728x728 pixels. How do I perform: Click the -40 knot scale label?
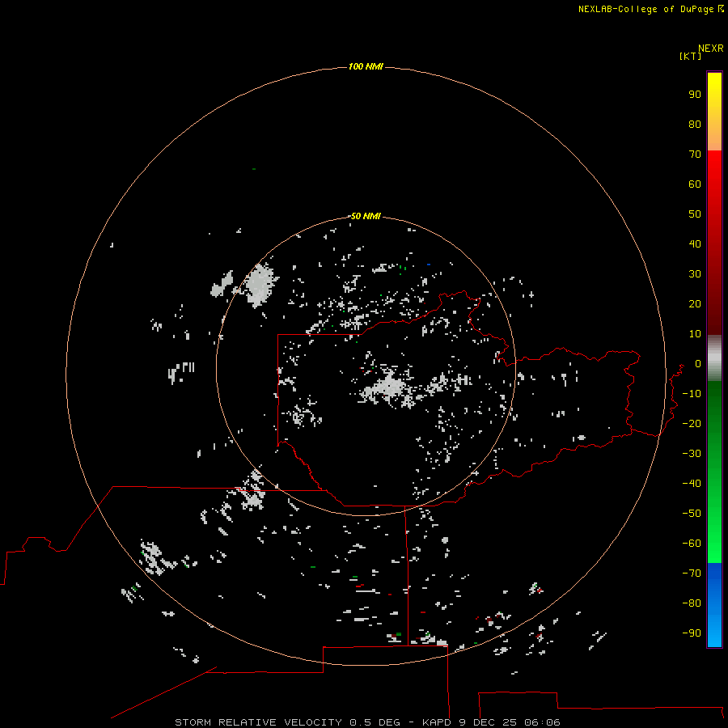pos(692,484)
